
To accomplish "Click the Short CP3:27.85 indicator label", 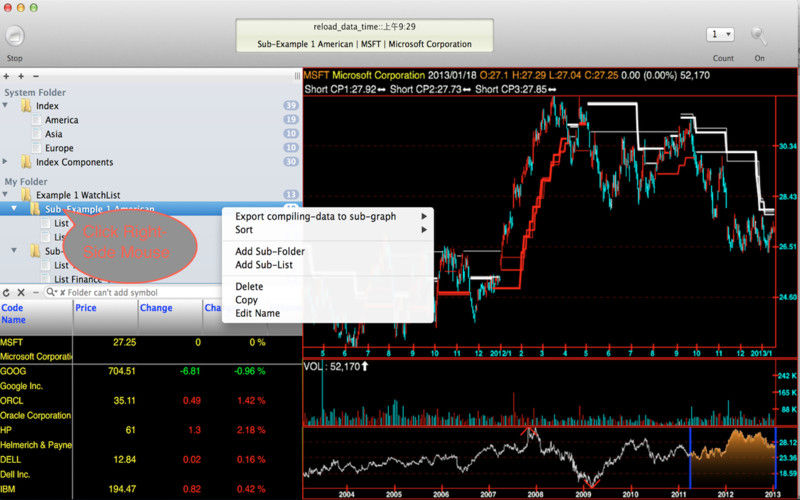I will (x=516, y=89).
